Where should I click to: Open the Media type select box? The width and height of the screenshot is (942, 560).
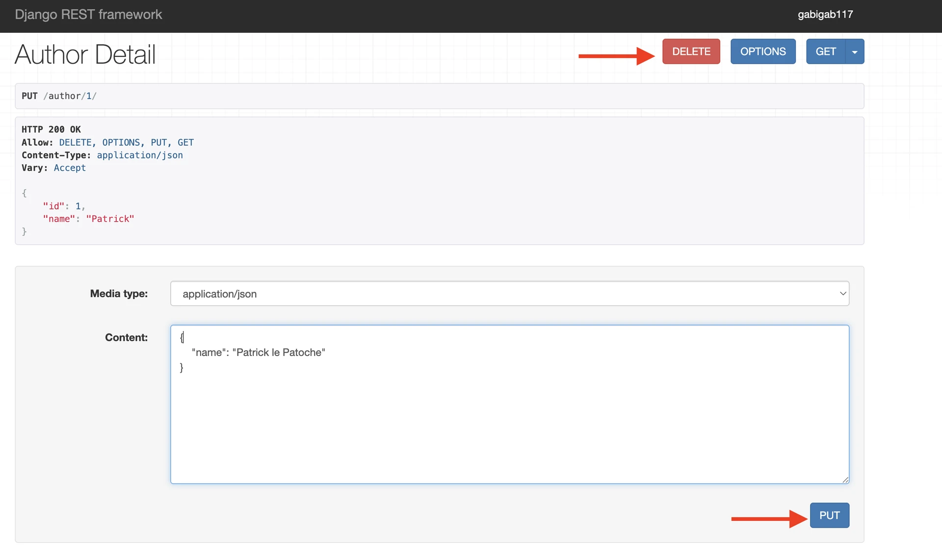point(509,294)
